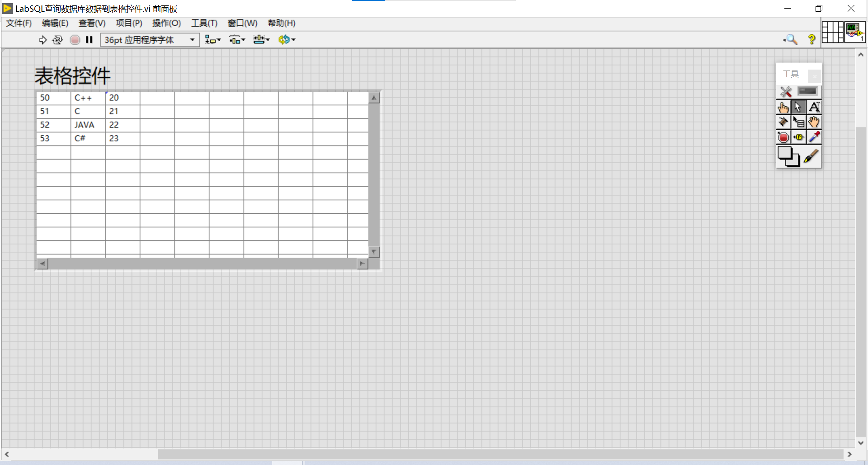Open the Align Objects dropdown
Image resolution: width=868 pixels, height=465 pixels.
pyautogui.click(x=212, y=40)
